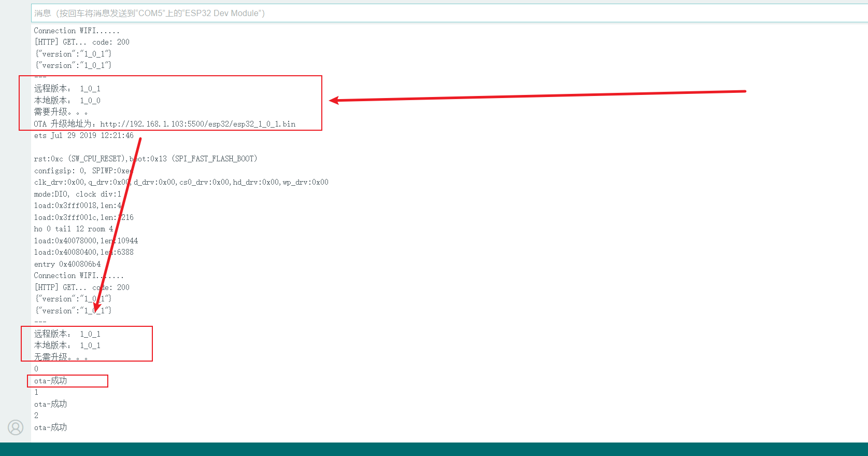The height and width of the screenshot is (456, 868).
Task: Open the user profile icon in sidebar
Action: coord(16,427)
